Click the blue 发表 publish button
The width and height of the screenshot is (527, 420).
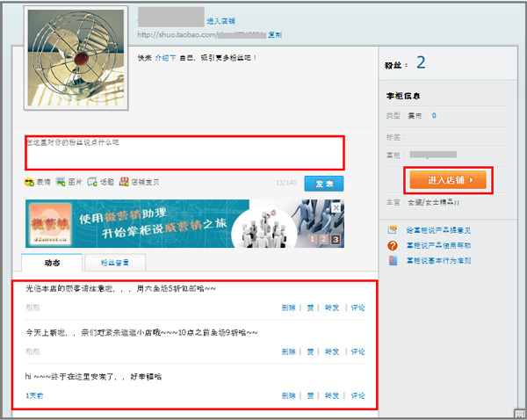coord(324,184)
